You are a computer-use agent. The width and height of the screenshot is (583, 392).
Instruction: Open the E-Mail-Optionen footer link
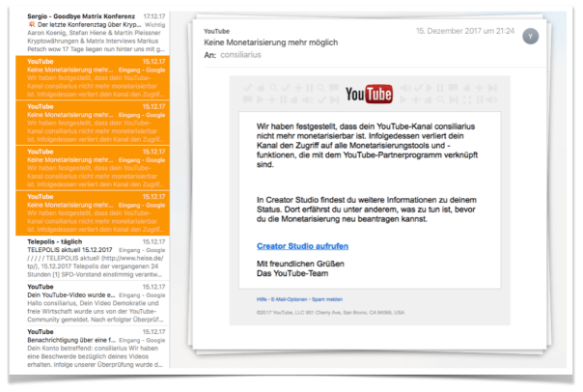[x=289, y=299]
